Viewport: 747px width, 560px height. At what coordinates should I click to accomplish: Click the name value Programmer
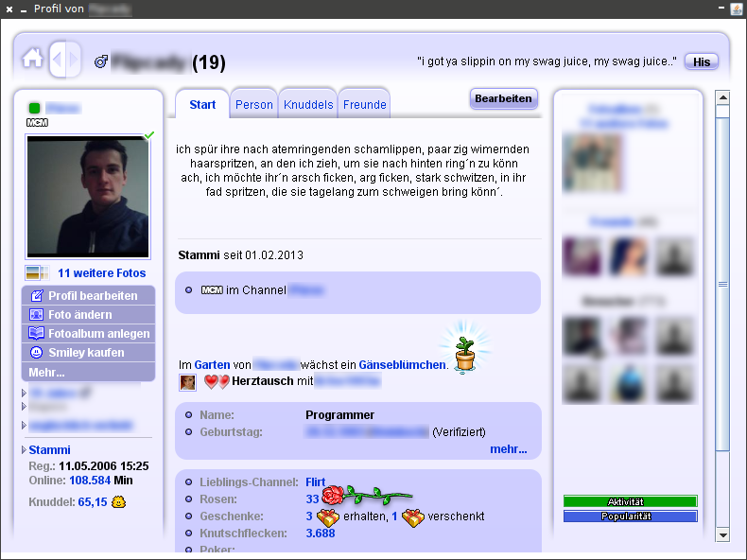pyautogui.click(x=339, y=415)
